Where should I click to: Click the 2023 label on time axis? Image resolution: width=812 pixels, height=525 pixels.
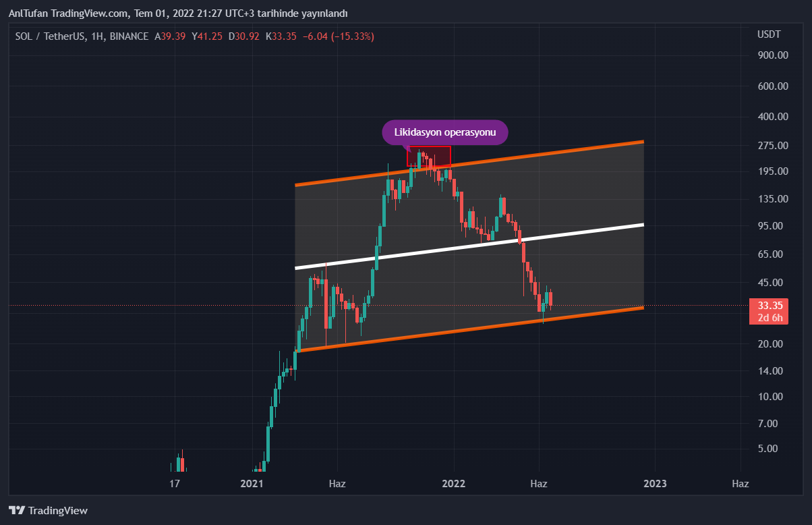[x=655, y=483]
